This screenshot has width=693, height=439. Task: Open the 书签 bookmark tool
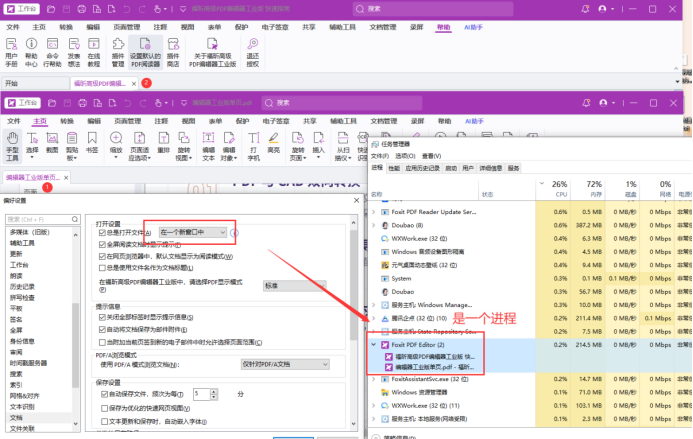click(x=92, y=142)
